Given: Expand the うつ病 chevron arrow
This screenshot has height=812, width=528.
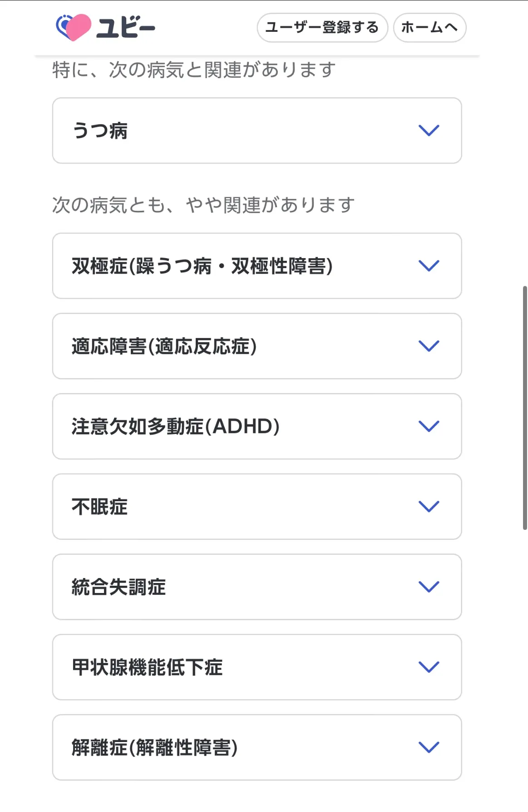Looking at the screenshot, I should [429, 130].
